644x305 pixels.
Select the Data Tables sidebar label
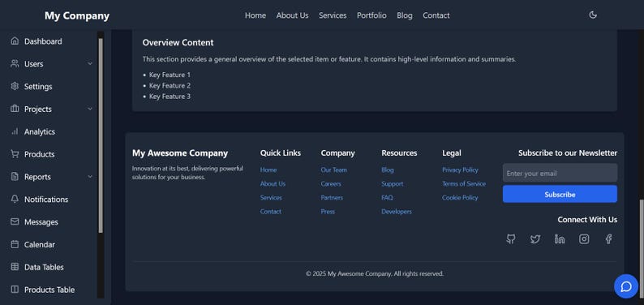click(44, 267)
